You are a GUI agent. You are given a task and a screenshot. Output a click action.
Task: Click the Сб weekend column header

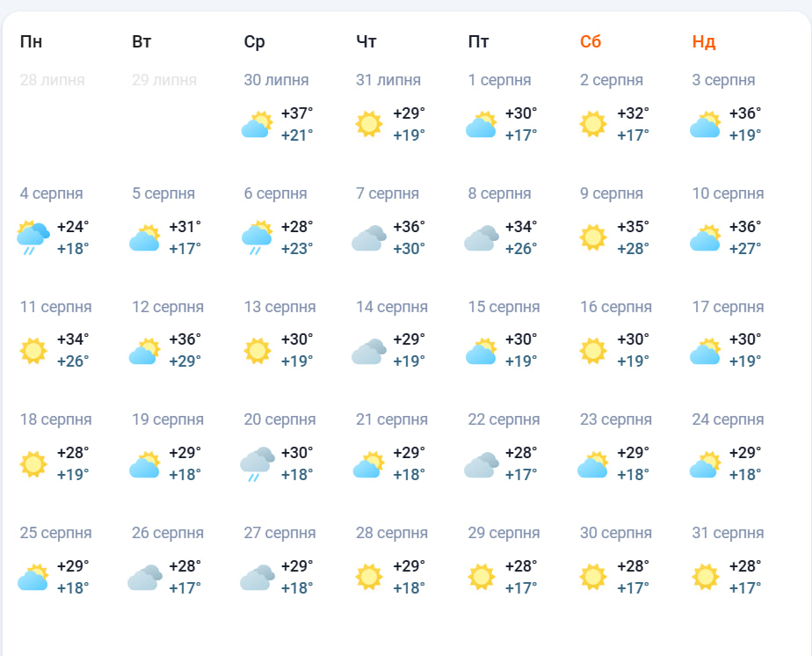coord(591,41)
